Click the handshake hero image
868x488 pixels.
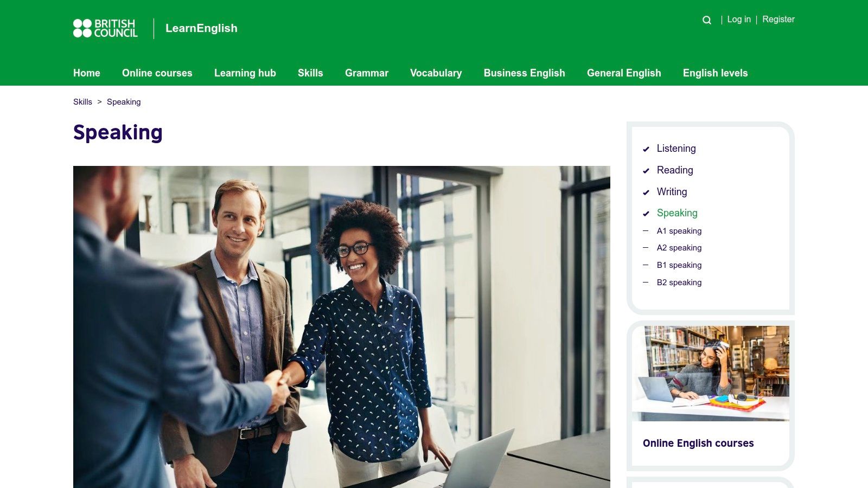pyautogui.click(x=342, y=327)
